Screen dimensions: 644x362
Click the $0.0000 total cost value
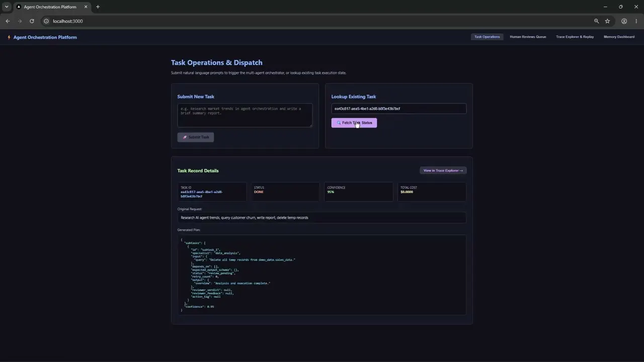click(x=407, y=192)
